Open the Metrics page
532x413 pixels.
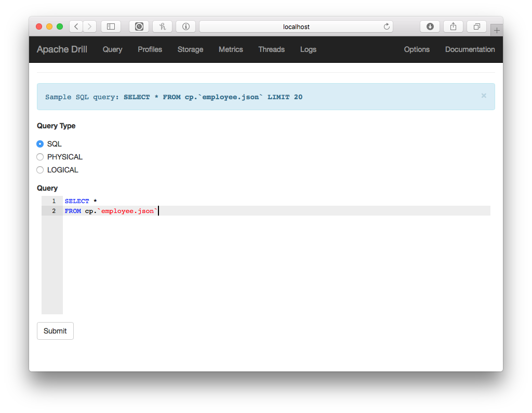pos(231,49)
